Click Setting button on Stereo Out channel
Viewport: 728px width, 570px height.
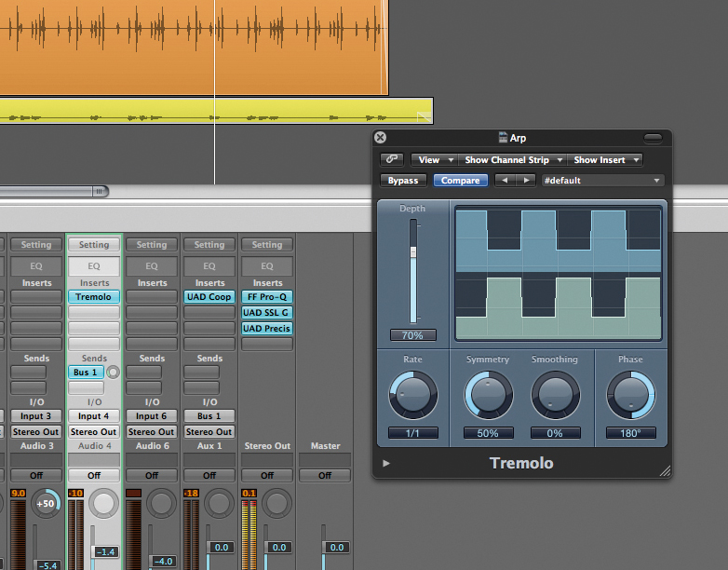(x=267, y=245)
